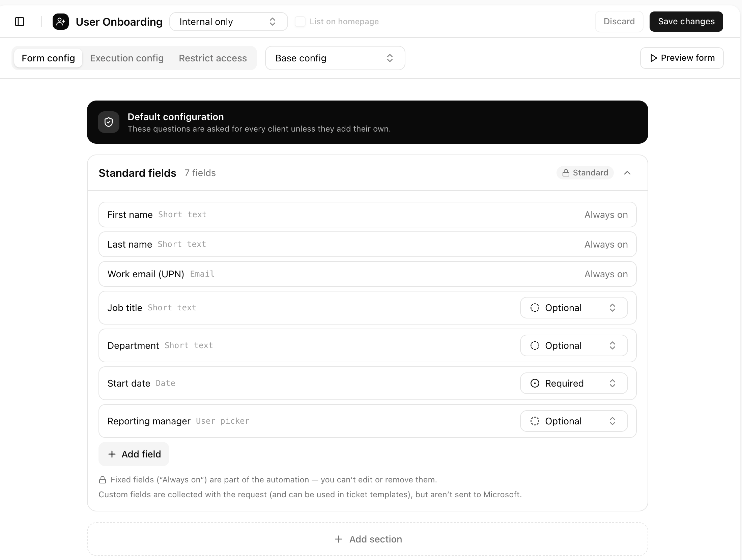Click Always on text for Work email
The height and width of the screenshot is (560, 742).
[606, 274]
